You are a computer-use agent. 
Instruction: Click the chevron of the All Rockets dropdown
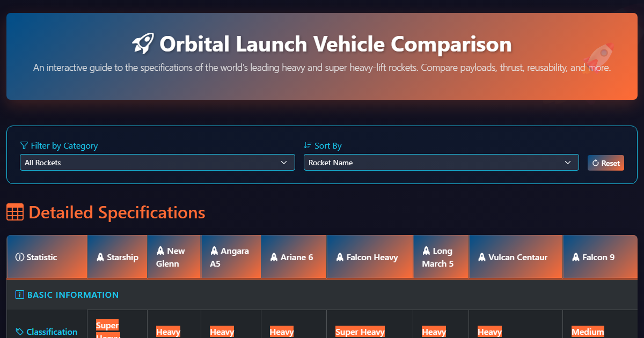(x=284, y=163)
